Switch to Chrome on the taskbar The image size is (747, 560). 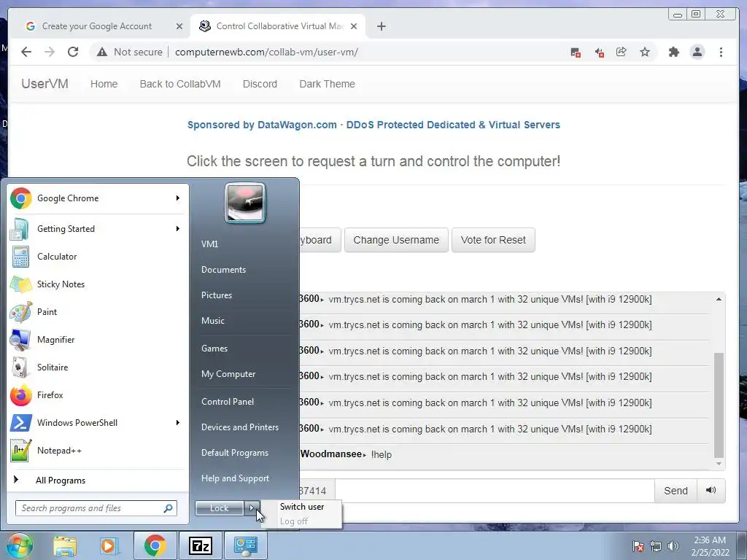(155, 545)
